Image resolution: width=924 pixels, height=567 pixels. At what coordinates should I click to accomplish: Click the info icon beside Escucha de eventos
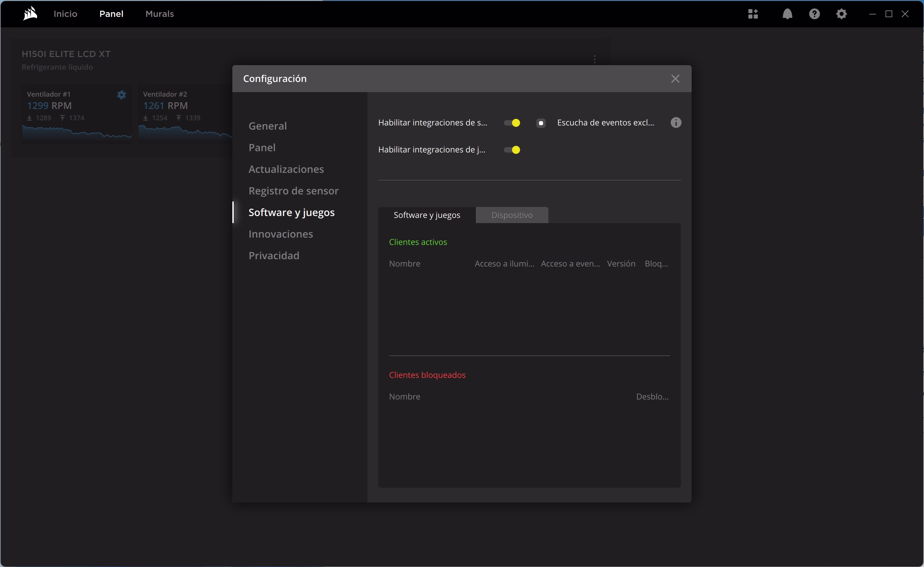coord(676,123)
